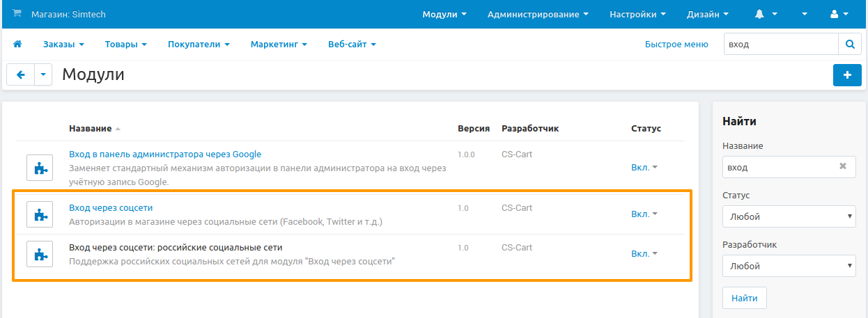Click the blue plus add module button
The image size is (868, 318).
click(847, 75)
